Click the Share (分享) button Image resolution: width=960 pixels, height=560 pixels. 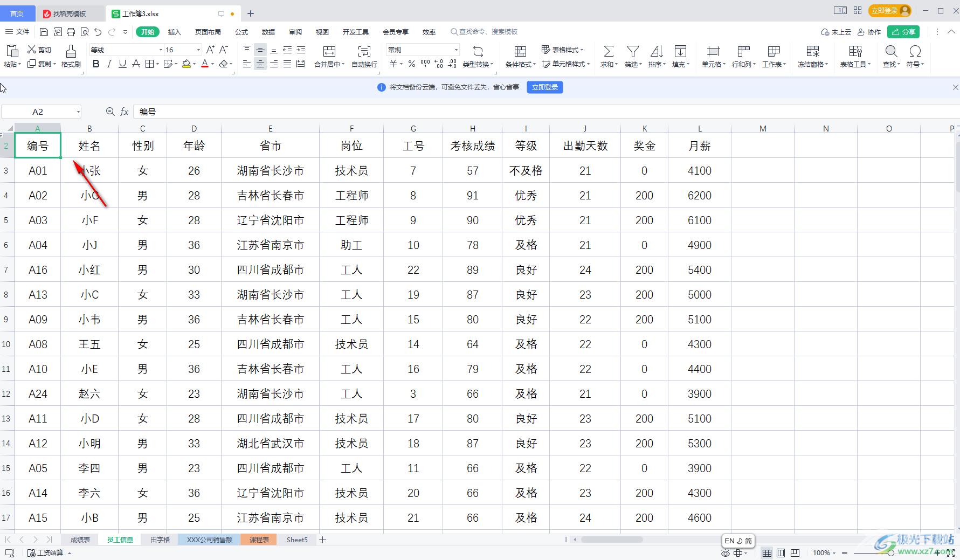(904, 32)
